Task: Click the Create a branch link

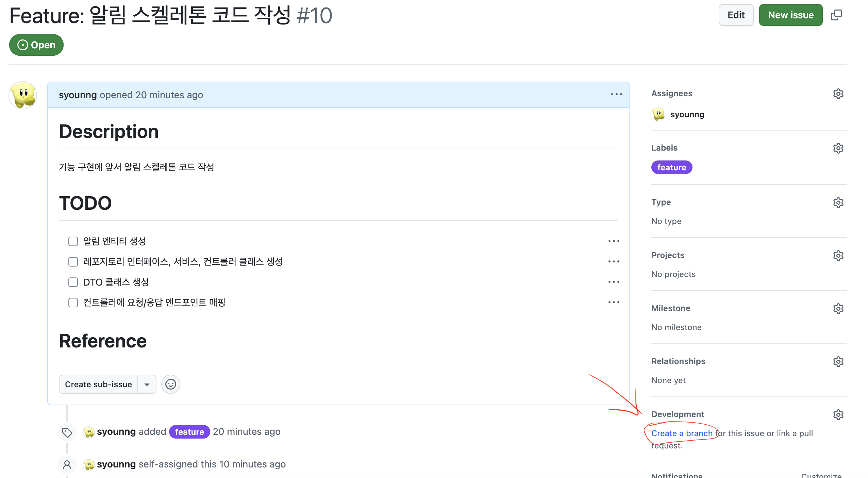Action: (x=682, y=433)
